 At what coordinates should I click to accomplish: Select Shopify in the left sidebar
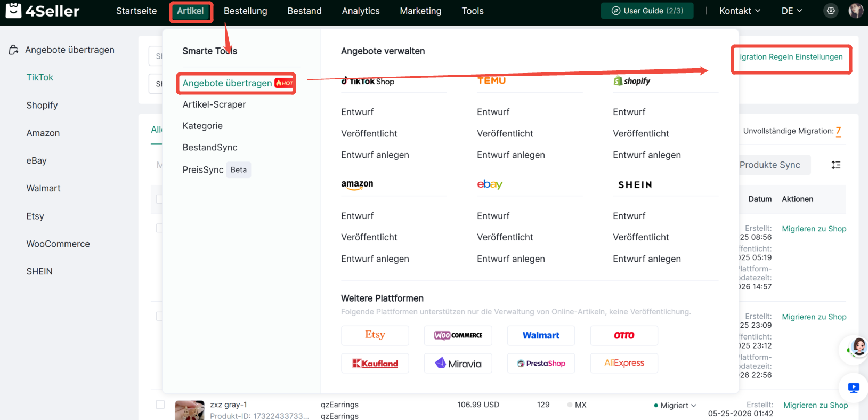[x=42, y=105]
